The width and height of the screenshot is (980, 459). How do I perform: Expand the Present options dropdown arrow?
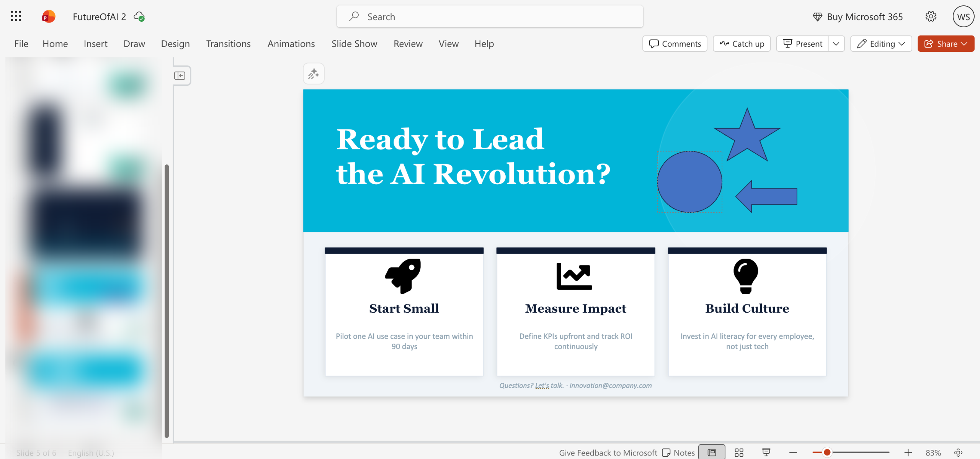point(836,44)
